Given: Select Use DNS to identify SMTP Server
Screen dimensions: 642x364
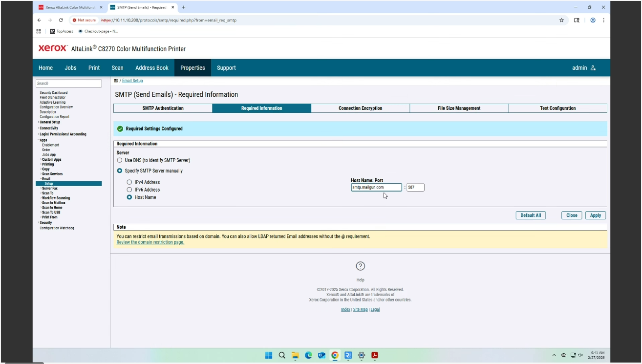Looking at the screenshot, I should (x=120, y=160).
